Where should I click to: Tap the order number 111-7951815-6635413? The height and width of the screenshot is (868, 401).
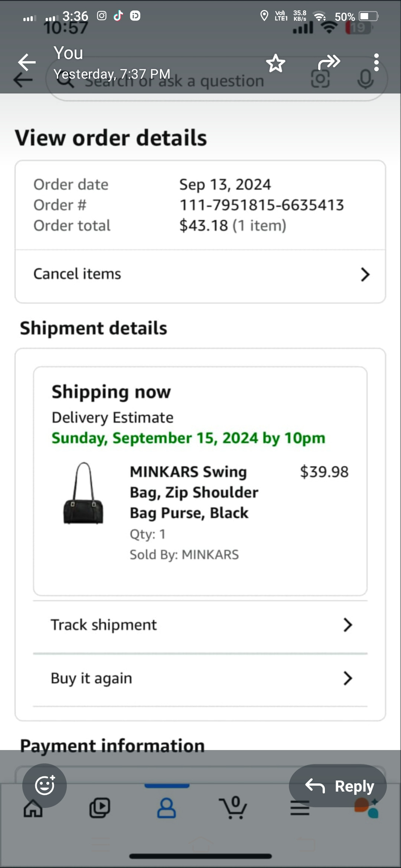tap(262, 205)
